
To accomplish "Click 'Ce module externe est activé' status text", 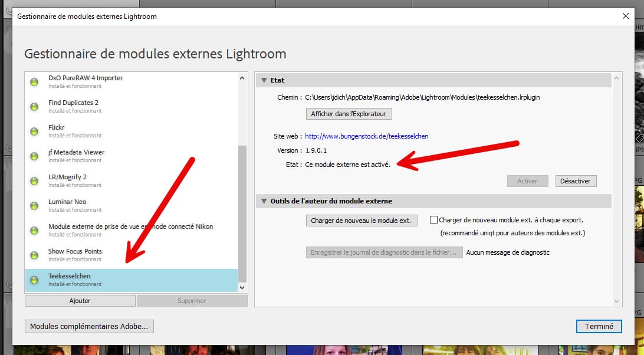I will (x=347, y=165).
